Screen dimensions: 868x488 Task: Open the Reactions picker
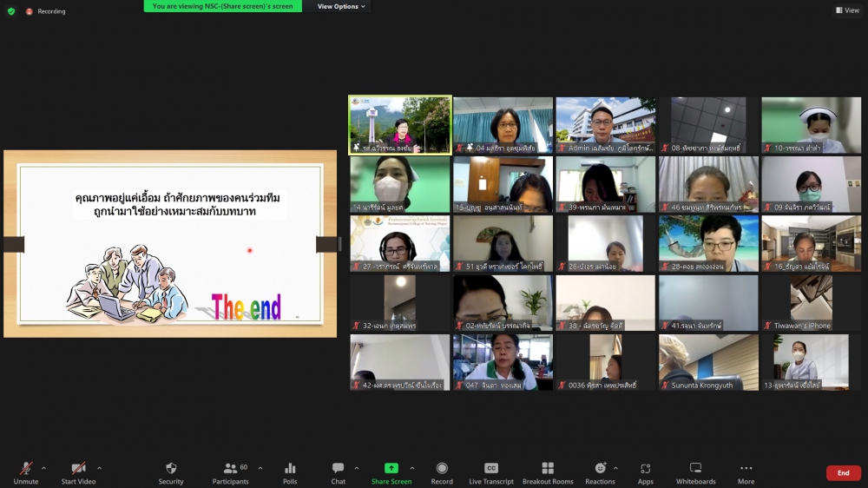pyautogui.click(x=600, y=472)
